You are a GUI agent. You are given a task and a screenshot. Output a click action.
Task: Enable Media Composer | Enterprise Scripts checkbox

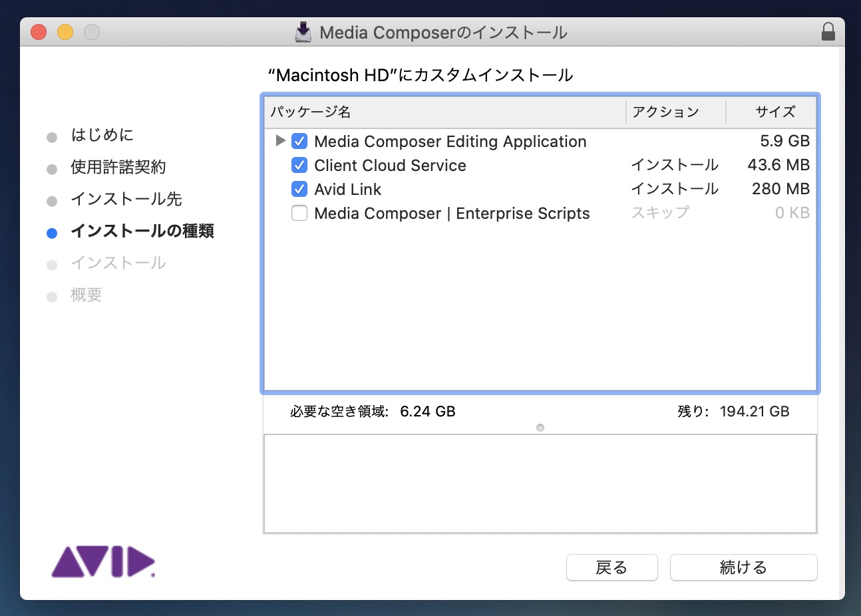[299, 213]
